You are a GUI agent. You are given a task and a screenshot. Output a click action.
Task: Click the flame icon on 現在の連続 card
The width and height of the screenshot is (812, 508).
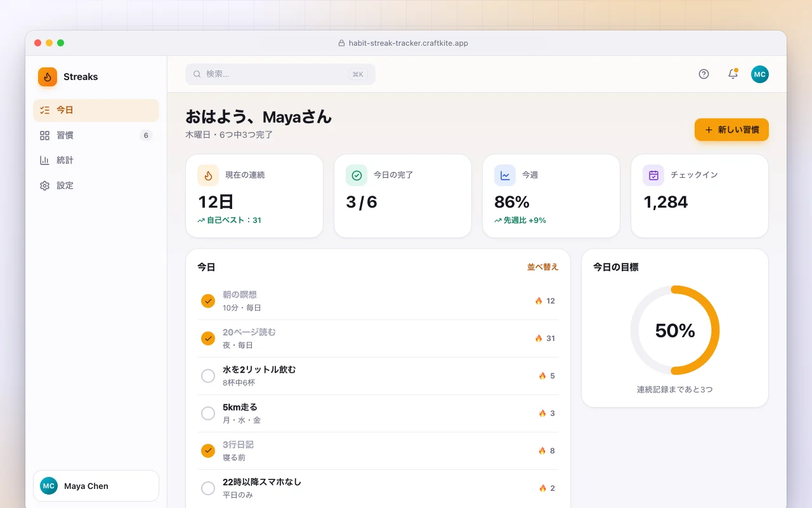pos(208,175)
